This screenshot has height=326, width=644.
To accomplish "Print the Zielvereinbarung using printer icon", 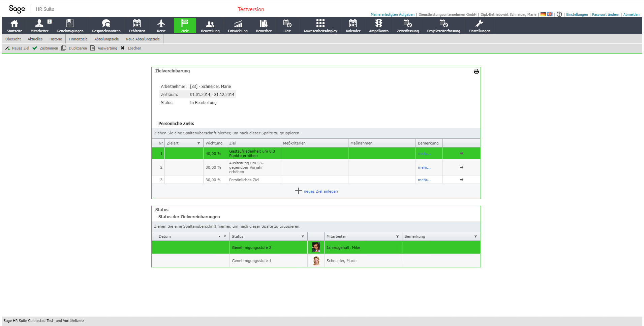I will tap(476, 71).
